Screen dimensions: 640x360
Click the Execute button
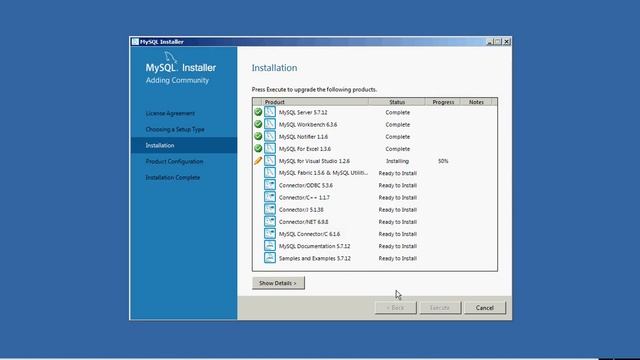[440, 308]
